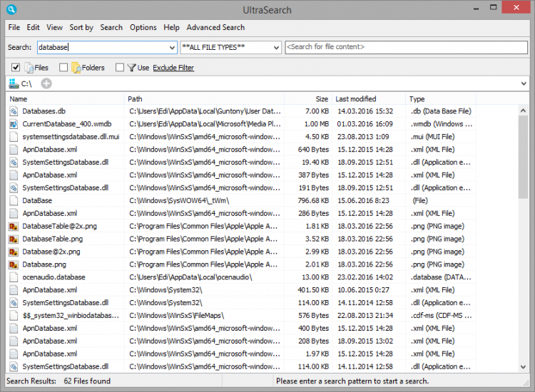Click the Folders icon in filter row
The width and height of the screenshot is (535, 392).
tap(76, 68)
